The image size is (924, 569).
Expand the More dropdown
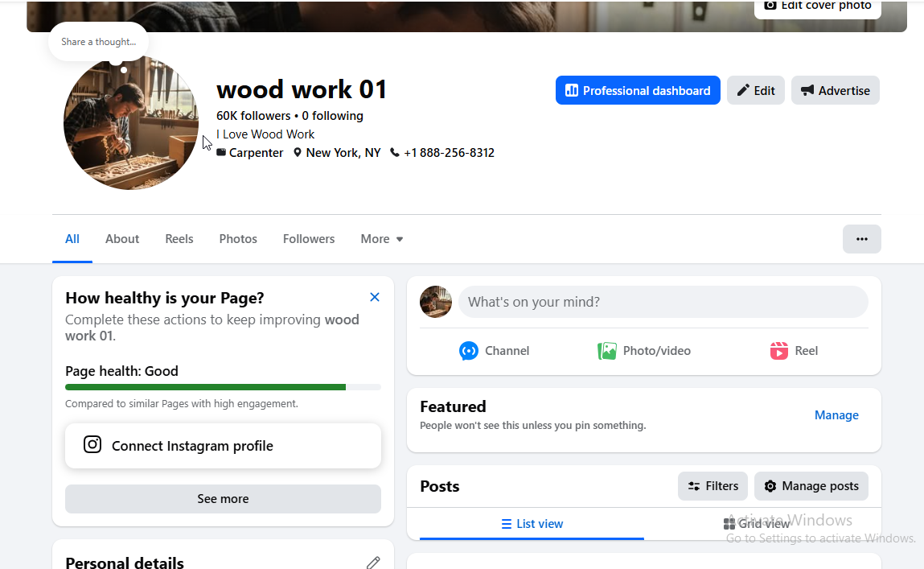tap(382, 239)
